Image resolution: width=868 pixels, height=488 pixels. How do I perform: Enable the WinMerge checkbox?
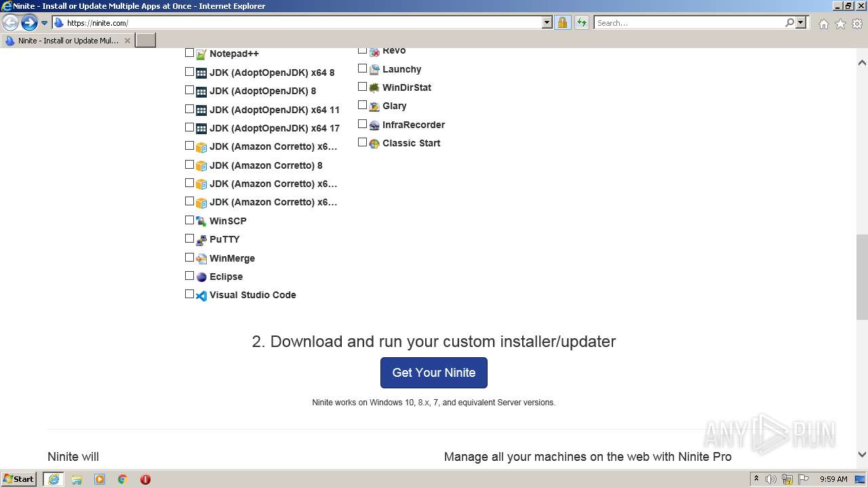tap(190, 257)
